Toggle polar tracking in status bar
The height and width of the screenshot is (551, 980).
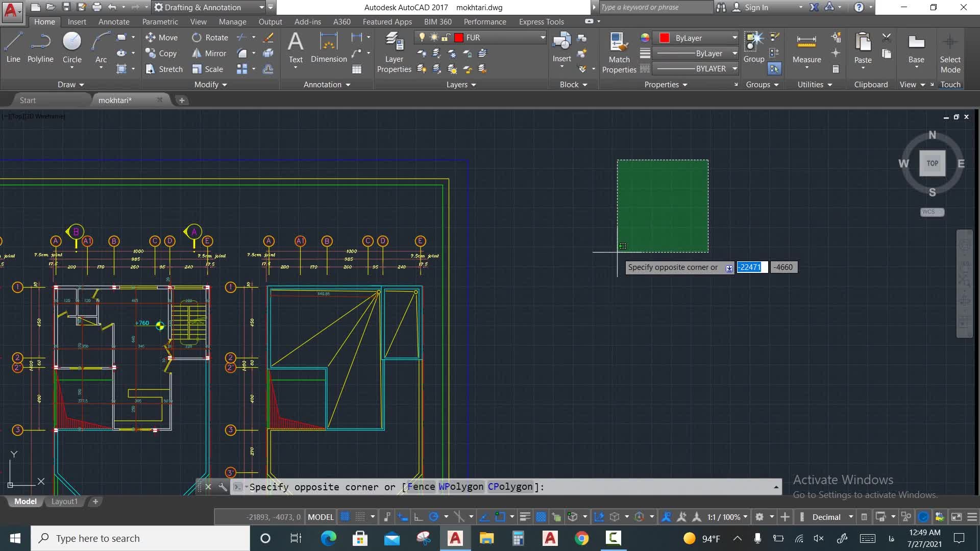[x=434, y=517]
